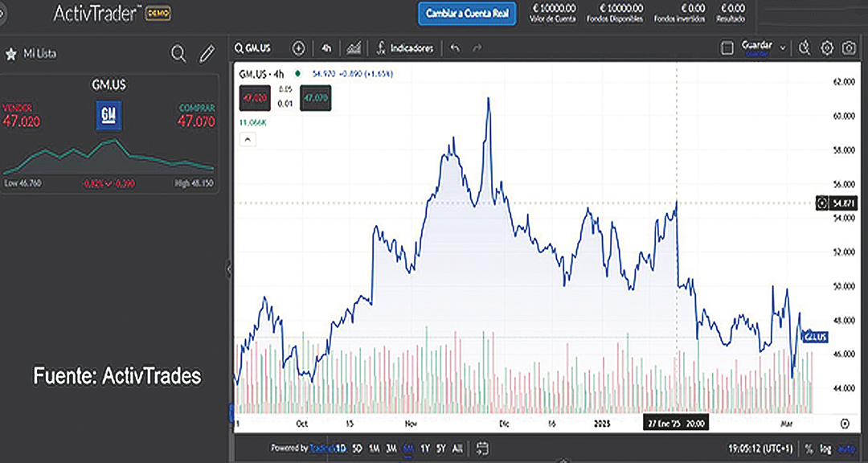Click the GM.US title in the watchlist card
Viewport: 868px width, 463px height.
[109, 85]
